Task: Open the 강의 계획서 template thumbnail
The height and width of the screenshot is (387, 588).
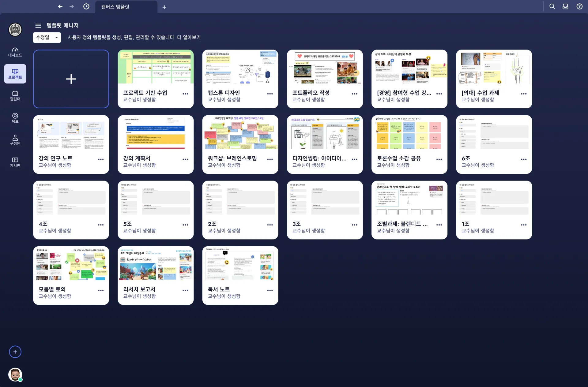Action: [x=156, y=132]
